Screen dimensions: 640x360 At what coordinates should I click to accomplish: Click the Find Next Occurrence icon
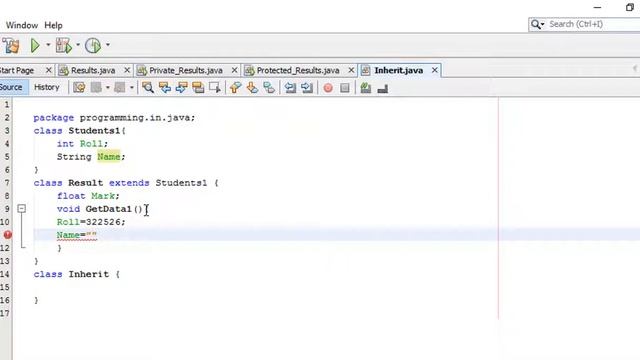click(x=182, y=88)
